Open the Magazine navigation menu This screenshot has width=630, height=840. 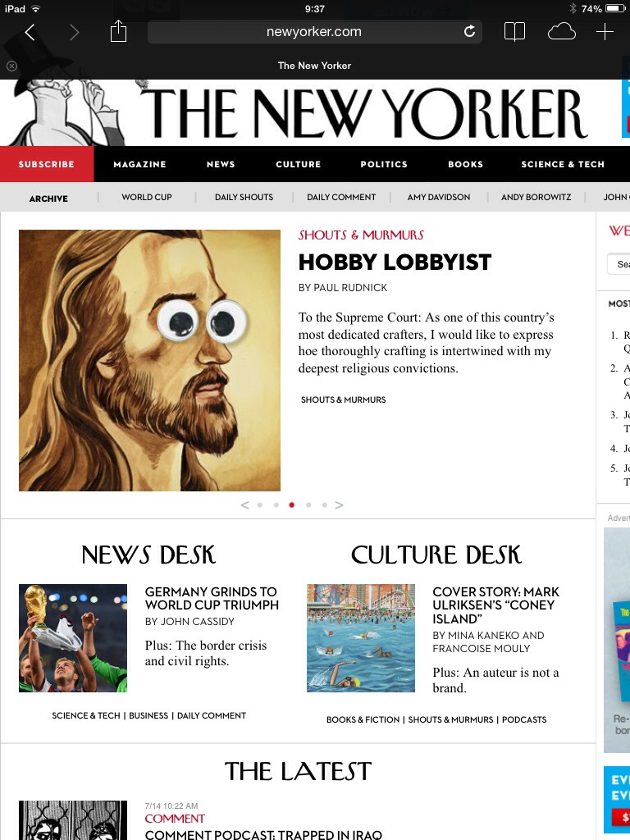pyautogui.click(x=139, y=164)
